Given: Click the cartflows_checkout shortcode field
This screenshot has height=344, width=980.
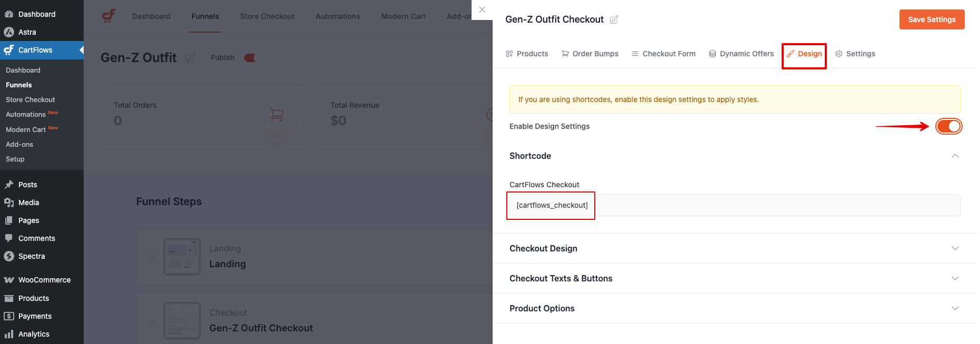Looking at the screenshot, I should coord(734,205).
